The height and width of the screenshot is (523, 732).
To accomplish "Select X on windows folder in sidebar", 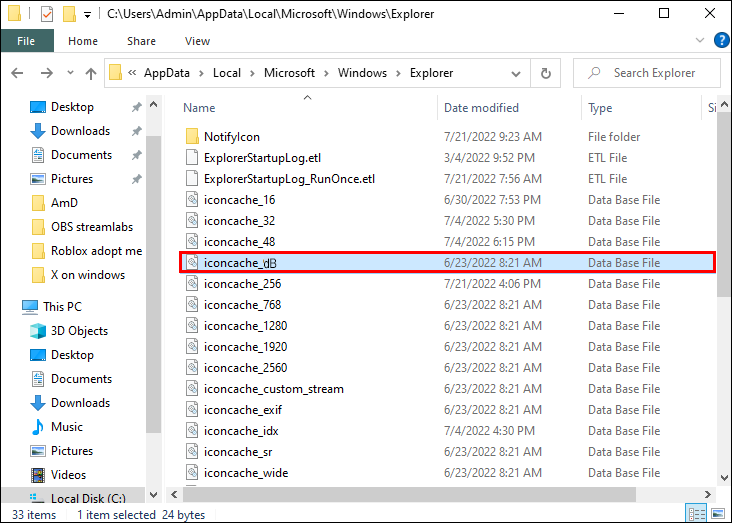I will (88, 275).
